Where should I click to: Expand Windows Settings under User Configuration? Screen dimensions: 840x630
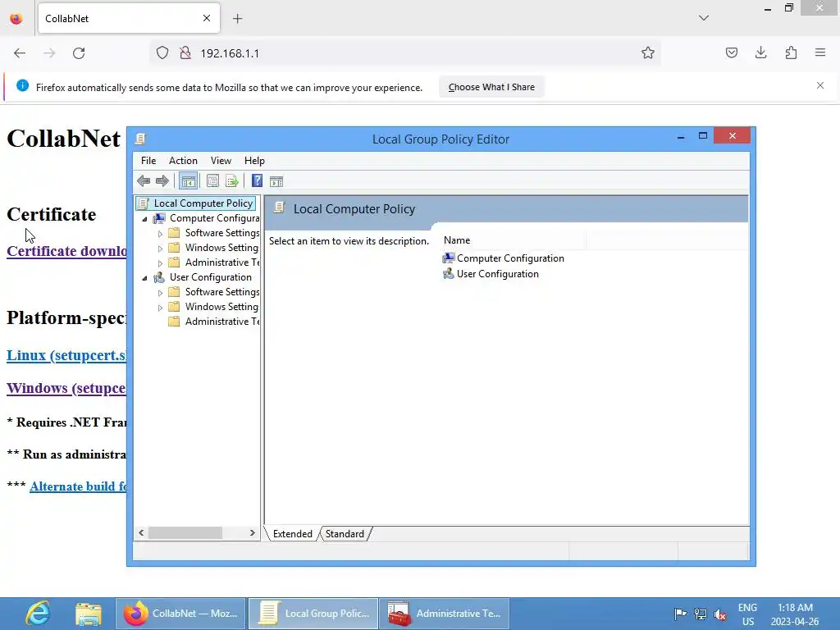[160, 308]
